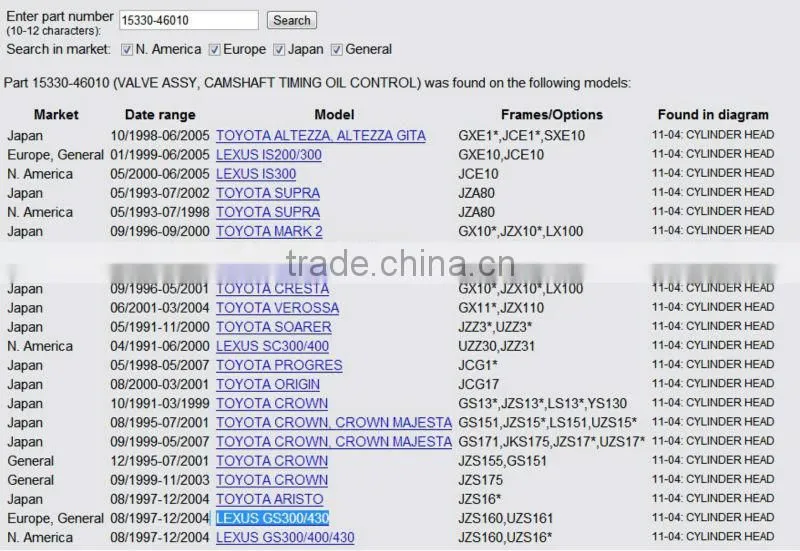This screenshot has width=800, height=551.
Task: Open the LEXUS IS300 link
Action: [x=256, y=174]
